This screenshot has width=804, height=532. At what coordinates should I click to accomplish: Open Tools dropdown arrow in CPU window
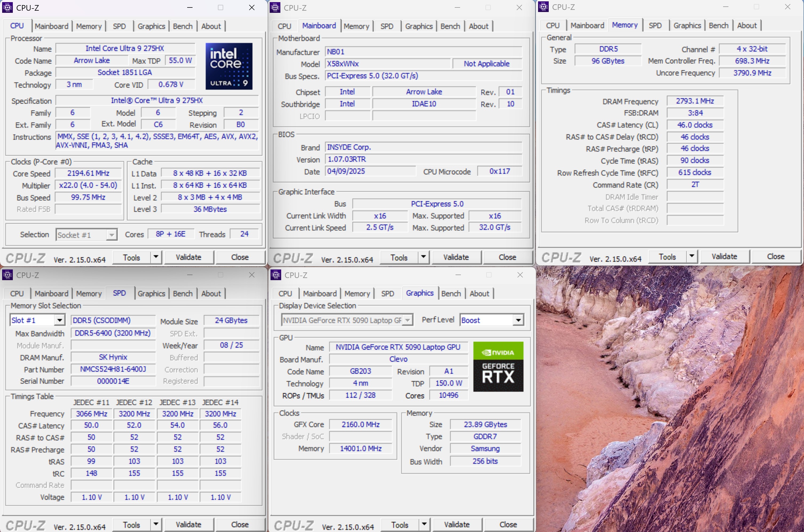pyautogui.click(x=156, y=257)
